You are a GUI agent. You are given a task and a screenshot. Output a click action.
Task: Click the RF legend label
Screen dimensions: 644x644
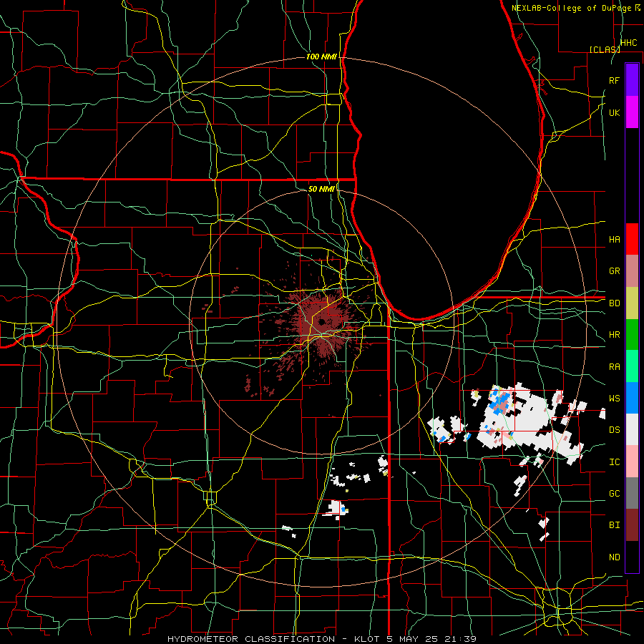pyautogui.click(x=614, y=80)
